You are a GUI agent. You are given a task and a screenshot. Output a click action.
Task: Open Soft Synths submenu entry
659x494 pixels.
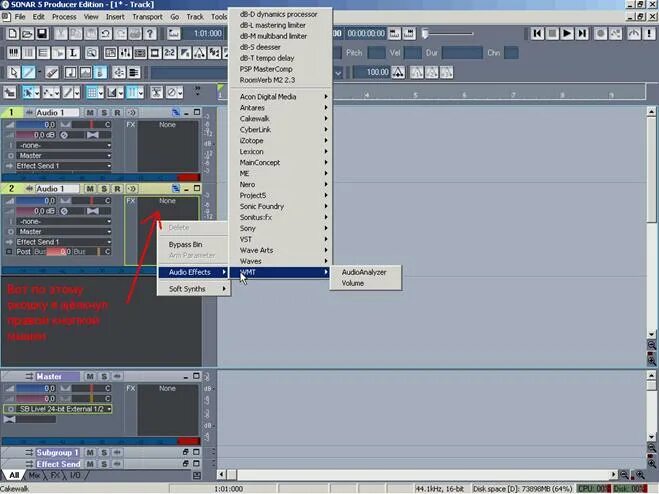click(x=193, y=289)
